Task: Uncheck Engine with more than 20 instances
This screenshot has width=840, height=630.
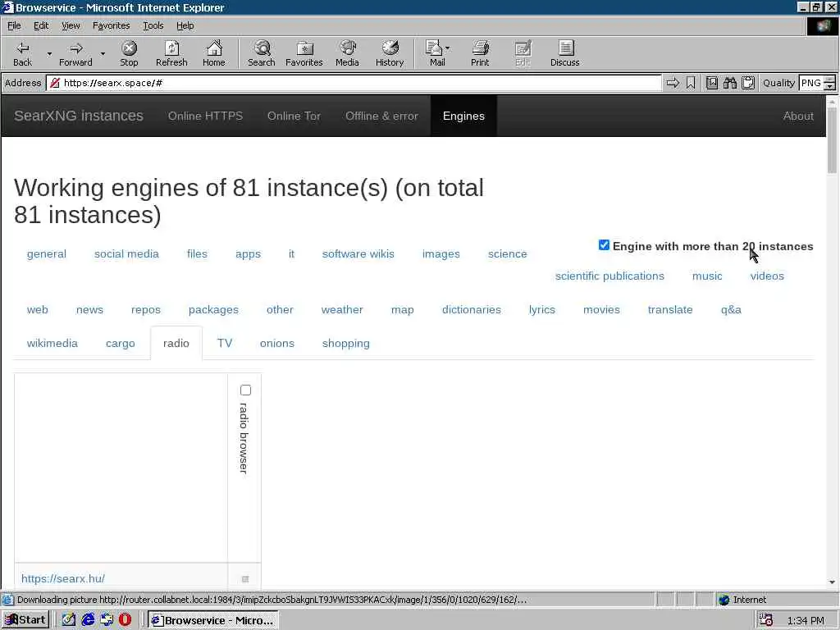Action: (x=604, y=244)
